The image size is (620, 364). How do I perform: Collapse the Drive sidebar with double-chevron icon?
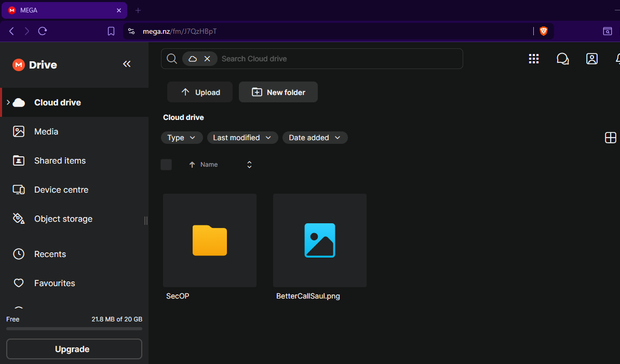click(x=127, y=64)
